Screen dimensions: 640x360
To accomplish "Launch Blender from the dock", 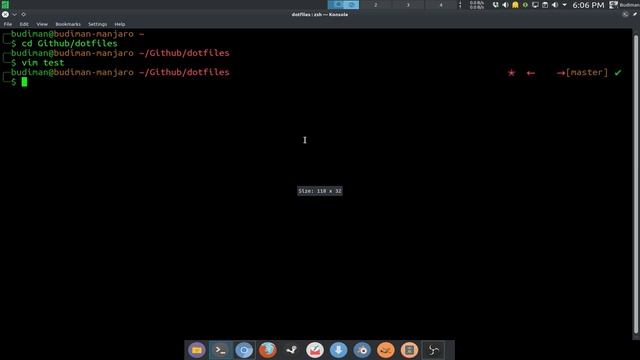I will 362,350.
